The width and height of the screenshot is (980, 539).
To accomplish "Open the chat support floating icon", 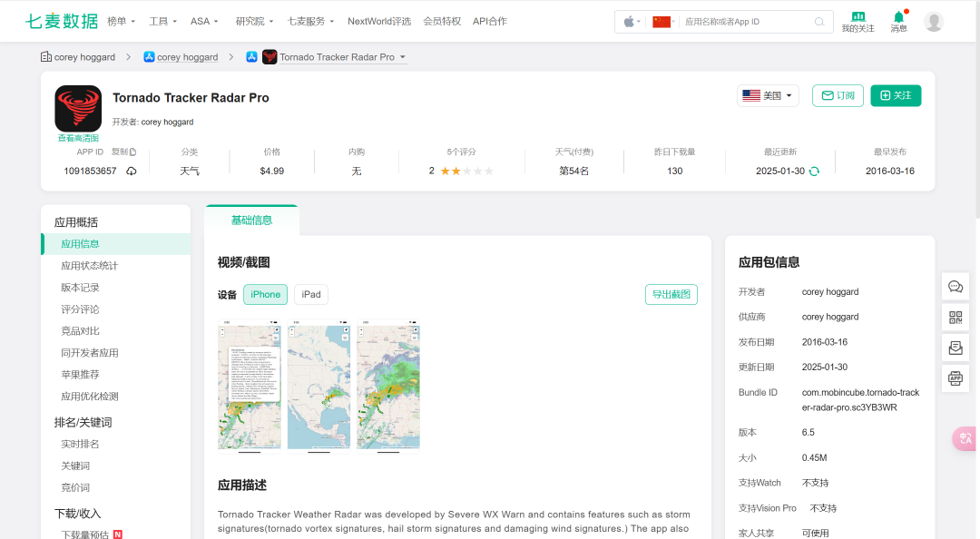I will [x=955, y=287].
